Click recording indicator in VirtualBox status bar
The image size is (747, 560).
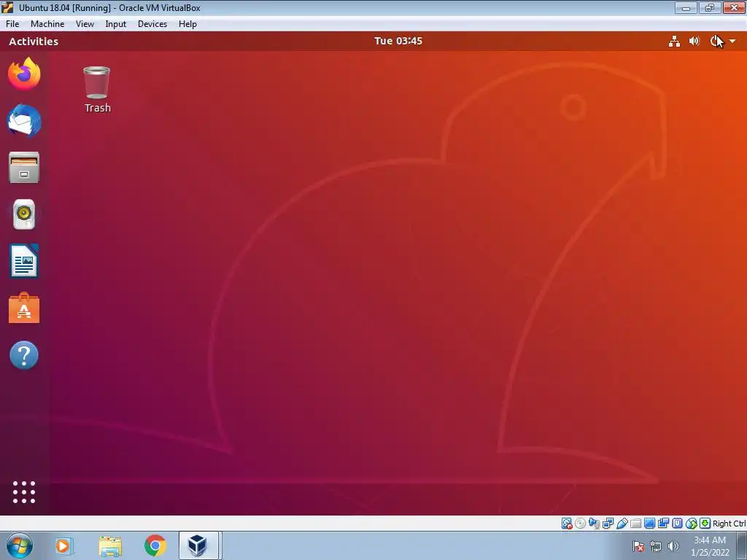click(663, 524)
